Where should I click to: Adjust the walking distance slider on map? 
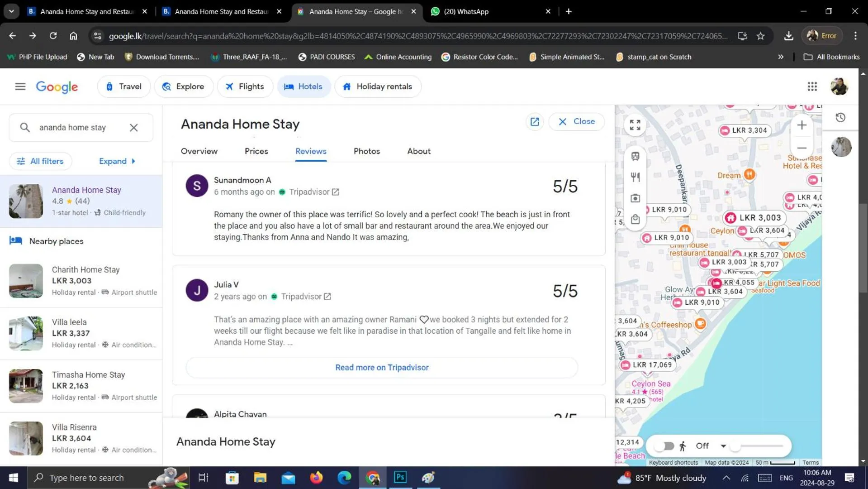click(x=759, y=446)
